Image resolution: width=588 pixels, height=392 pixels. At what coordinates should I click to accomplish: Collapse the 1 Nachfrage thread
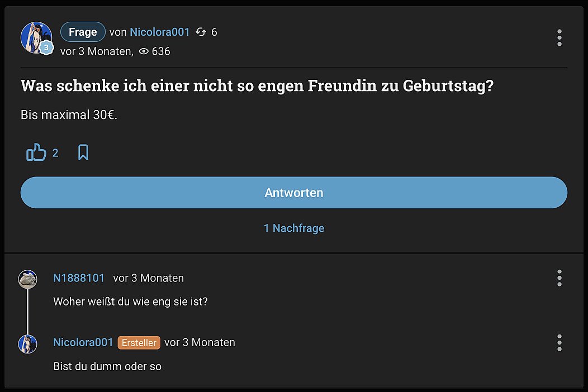[294, 228]
